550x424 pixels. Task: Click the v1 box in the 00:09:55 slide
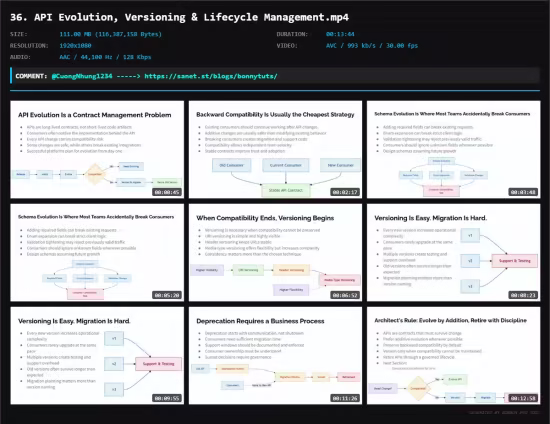point(114,339)
